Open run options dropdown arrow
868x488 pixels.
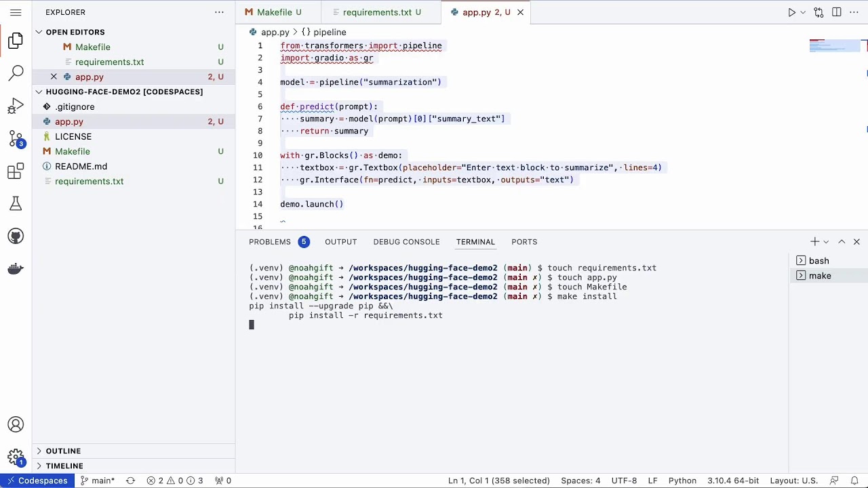803,12
